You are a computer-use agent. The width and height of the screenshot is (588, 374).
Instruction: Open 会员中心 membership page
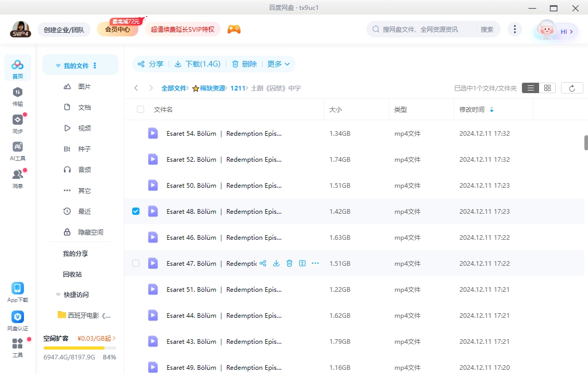[x=118, y=30]
